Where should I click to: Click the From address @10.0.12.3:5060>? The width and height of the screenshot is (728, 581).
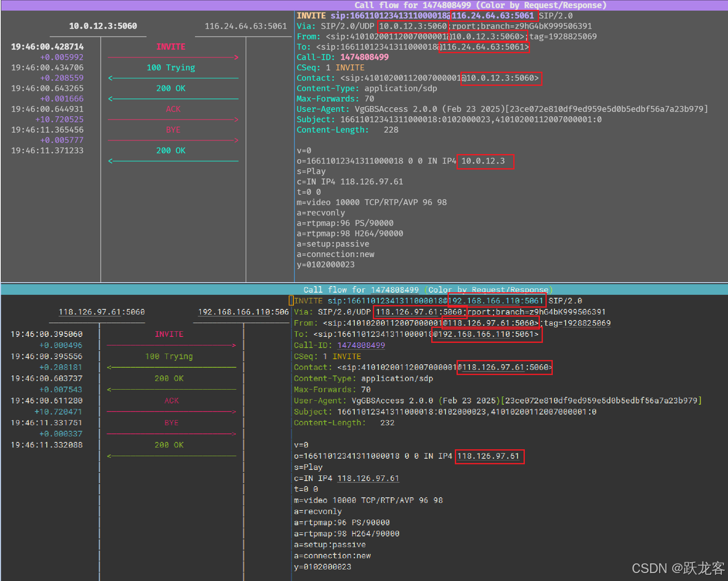click(488, 36)
